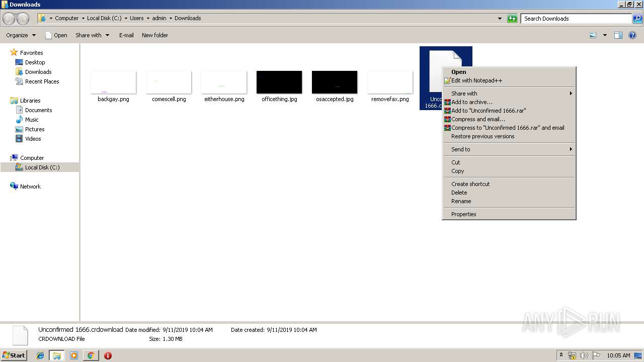Open Downloads in Favorites
This screenshot has height=362, width=644.
pyautogui.click(x=38, y=72)
